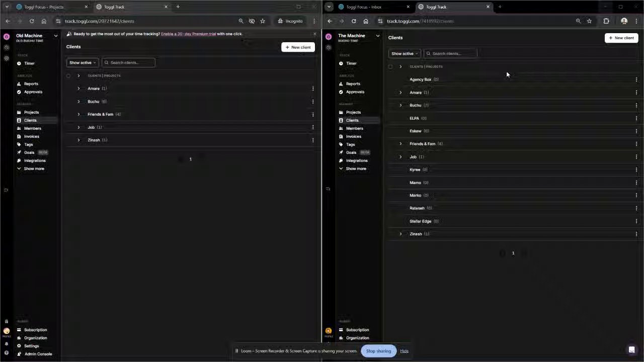Toggle select-all checkbox in The Machine clients
The height and width of the screenshot is (362, 644).
(390, 67)
